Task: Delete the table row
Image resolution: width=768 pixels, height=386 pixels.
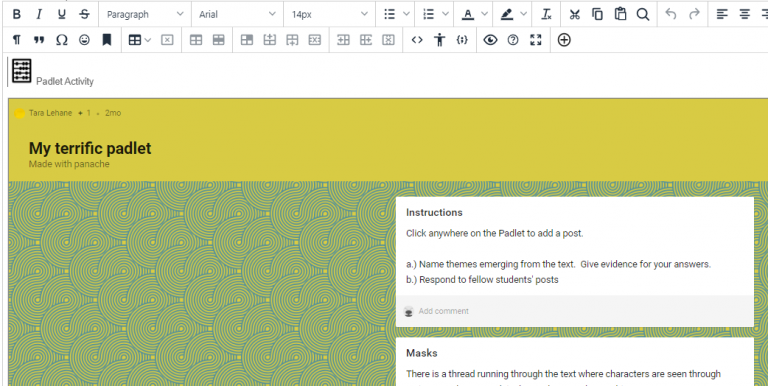Action: (314, 40)
